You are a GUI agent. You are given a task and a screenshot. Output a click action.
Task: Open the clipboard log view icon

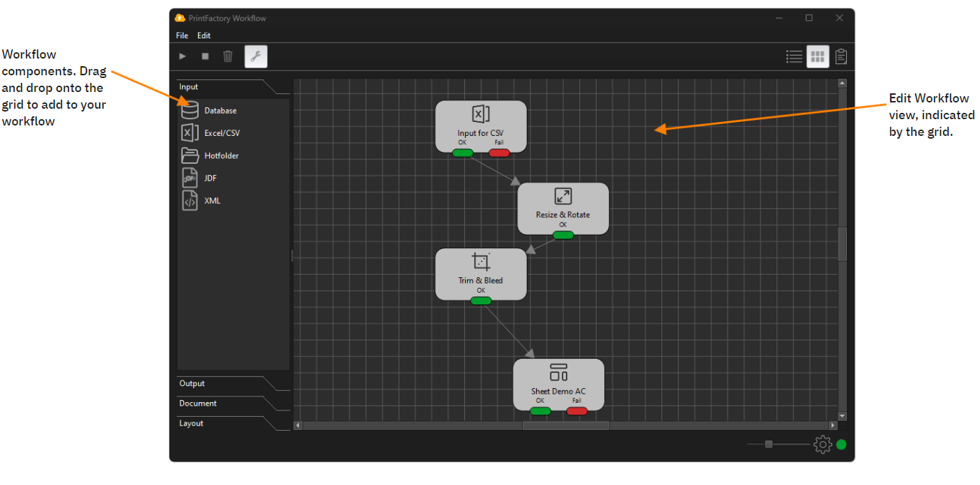pyautogui.click(x=841, y=56)
